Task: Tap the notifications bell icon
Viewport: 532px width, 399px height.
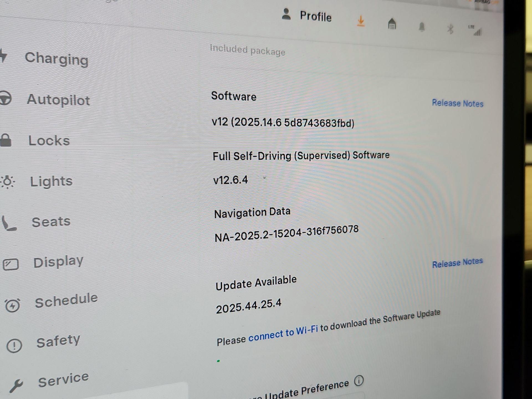Action: click(422, 27)
